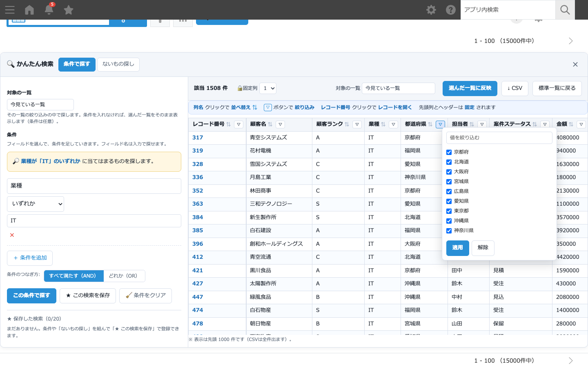Uncheck 愛知県 in filter list
Viewport: 588px width, 368px height.
[449, 201]
